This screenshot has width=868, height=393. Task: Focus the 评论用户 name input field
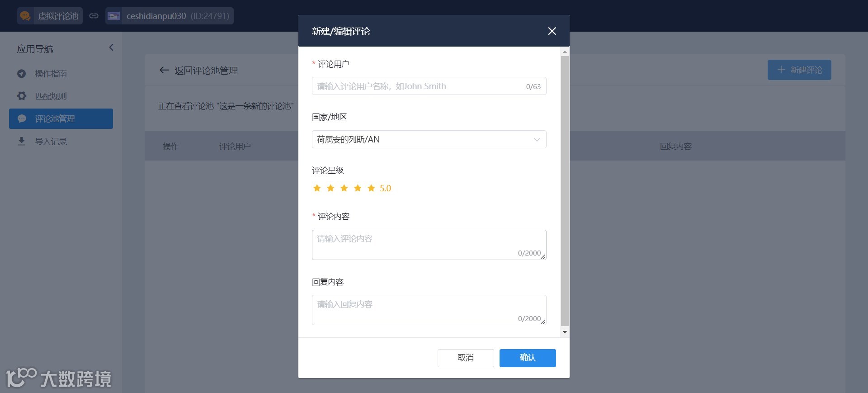point(429,86)
